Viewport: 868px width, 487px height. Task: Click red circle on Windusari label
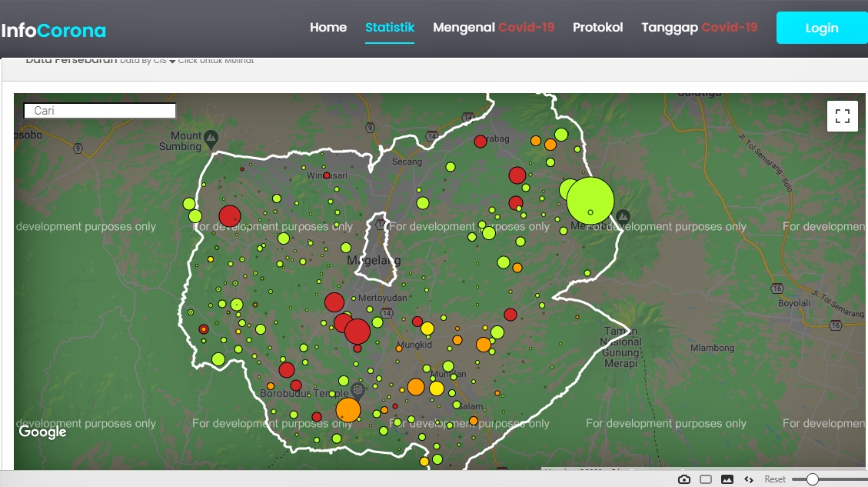[x=327, y=175]
